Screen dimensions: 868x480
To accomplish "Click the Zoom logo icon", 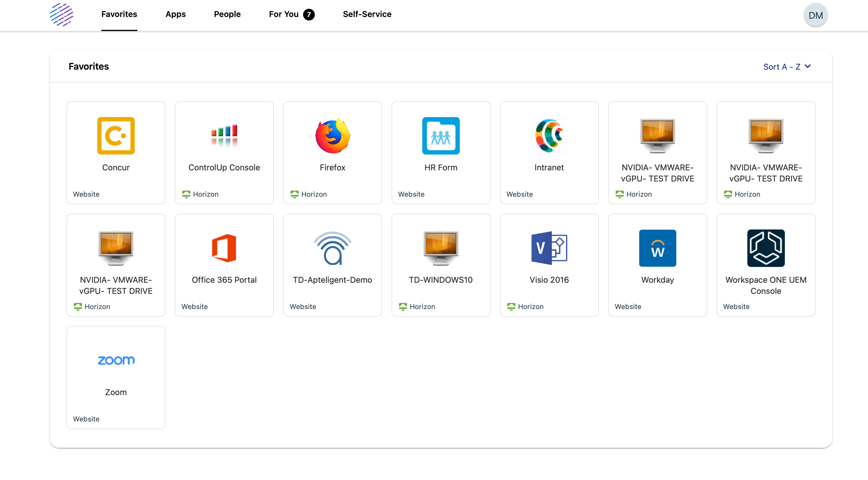I will 116,360.
